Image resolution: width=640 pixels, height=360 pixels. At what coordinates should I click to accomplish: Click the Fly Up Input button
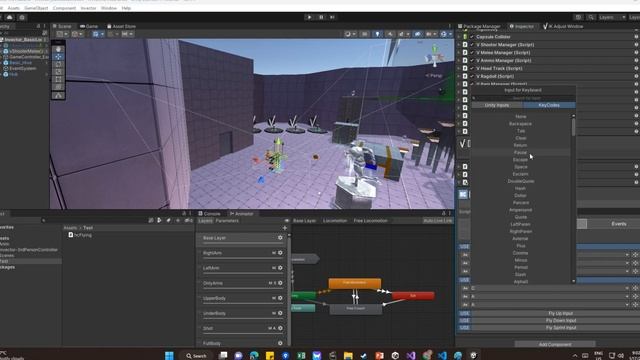click(560, 313)
